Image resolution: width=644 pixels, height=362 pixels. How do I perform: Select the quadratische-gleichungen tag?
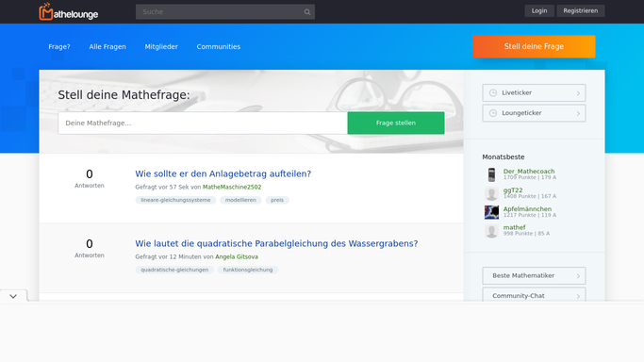point(174,270)
